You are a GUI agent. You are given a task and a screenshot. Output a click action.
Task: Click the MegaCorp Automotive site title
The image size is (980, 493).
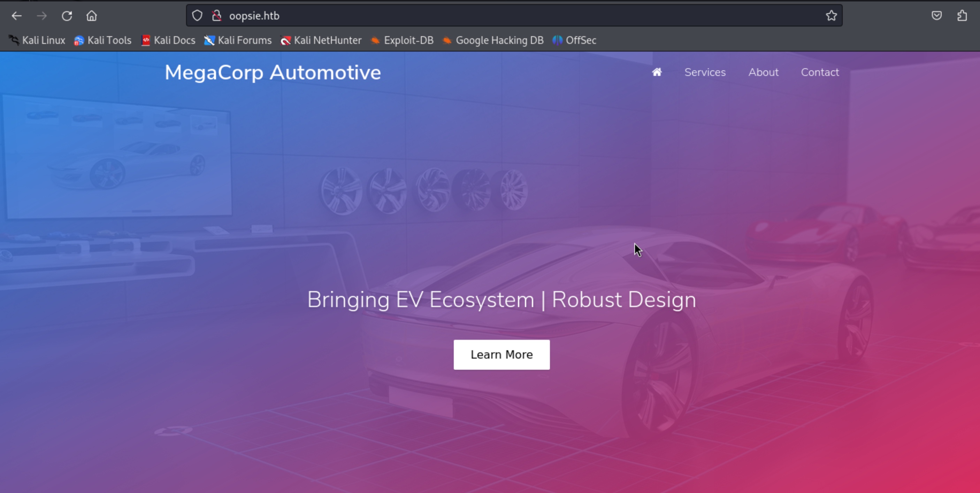pos(273,72)
